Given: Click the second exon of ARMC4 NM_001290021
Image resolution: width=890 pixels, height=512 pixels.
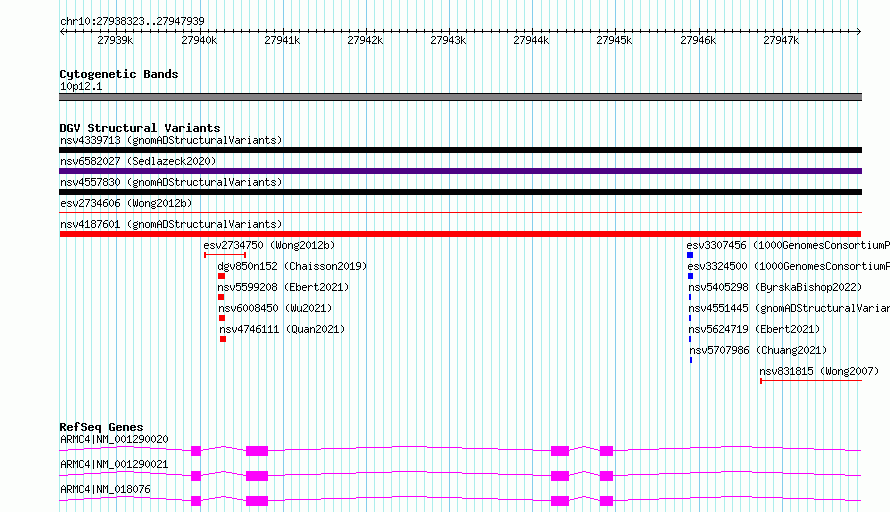Looking at the screenshot, I should [x=257, y=476].
